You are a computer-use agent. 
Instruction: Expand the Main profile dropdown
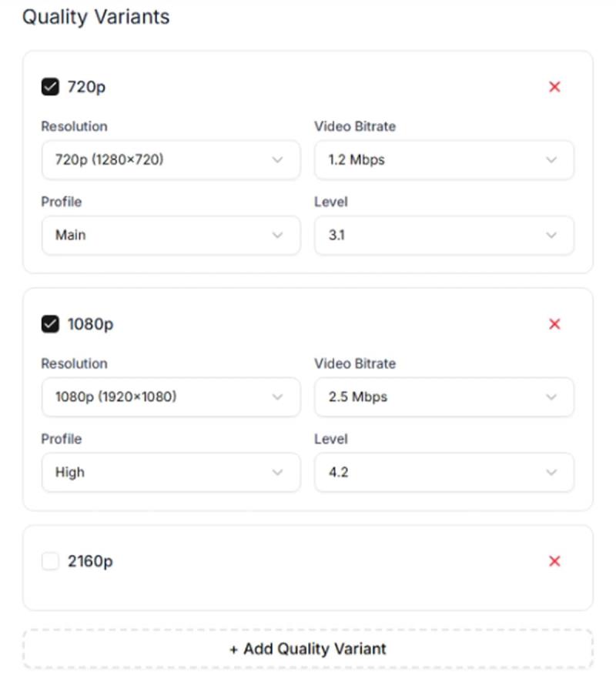click(171, 235)
